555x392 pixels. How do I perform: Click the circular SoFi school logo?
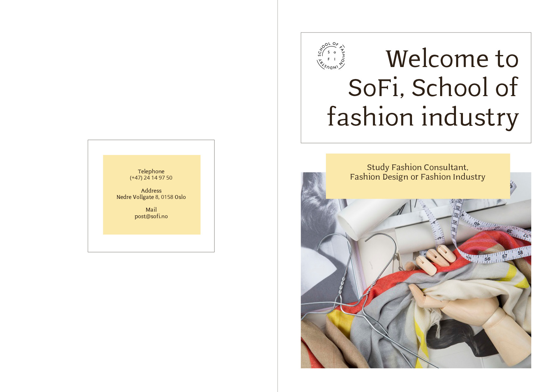click(331, 56)
